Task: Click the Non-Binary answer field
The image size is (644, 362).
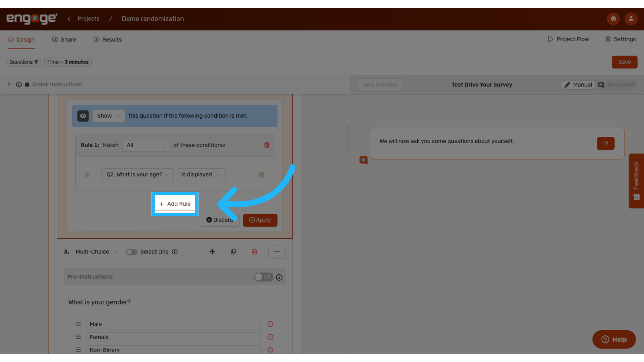Action: 173,350
